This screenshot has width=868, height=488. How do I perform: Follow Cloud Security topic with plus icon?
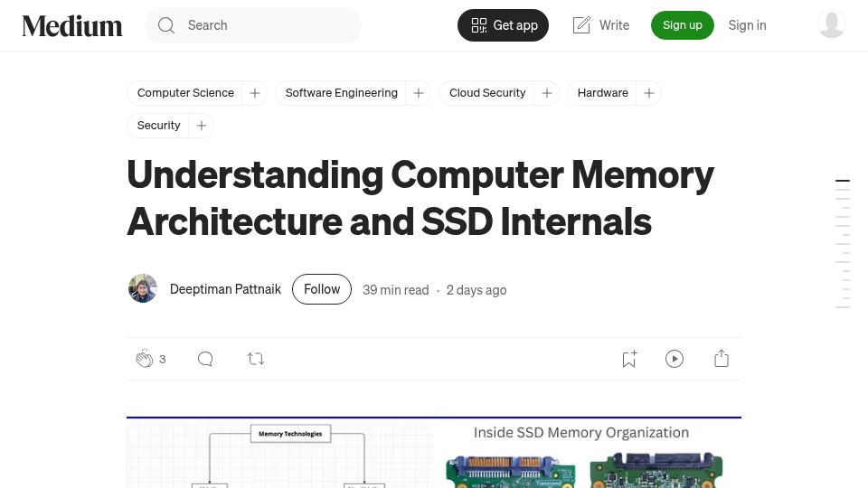point(547,93)
